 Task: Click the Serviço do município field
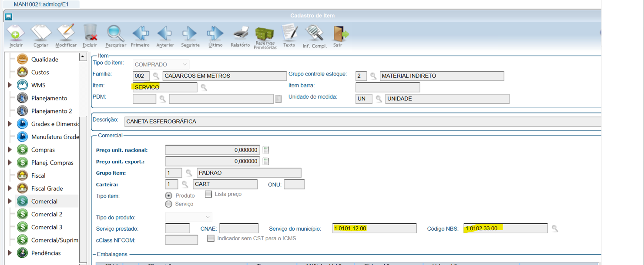pos(374,228)
